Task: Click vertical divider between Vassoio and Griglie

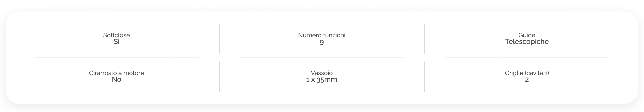Action: click(x=425, y=77)
